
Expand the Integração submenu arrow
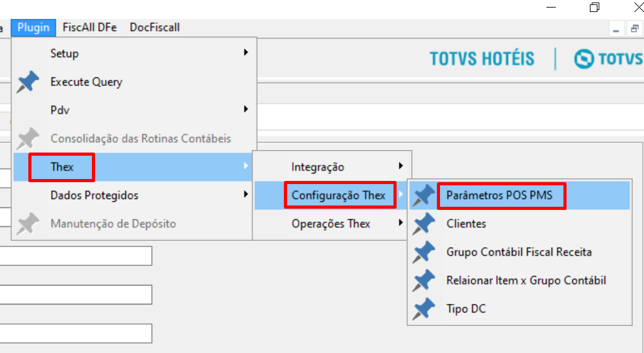[400, 166]
